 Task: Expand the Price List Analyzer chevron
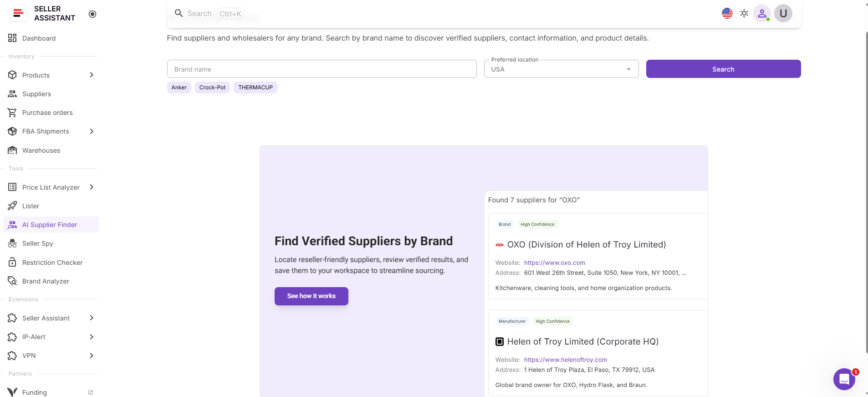[92, 187]
